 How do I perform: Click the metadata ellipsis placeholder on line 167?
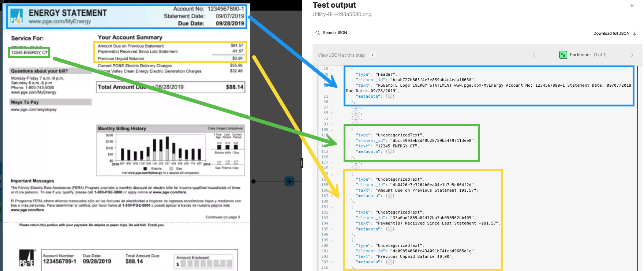click(x=390, y=196)
